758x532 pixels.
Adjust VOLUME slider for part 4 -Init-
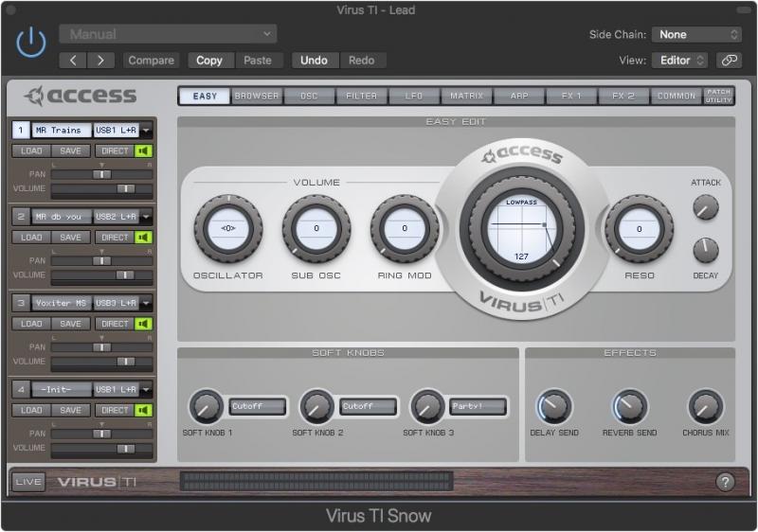tap(102, 449)
